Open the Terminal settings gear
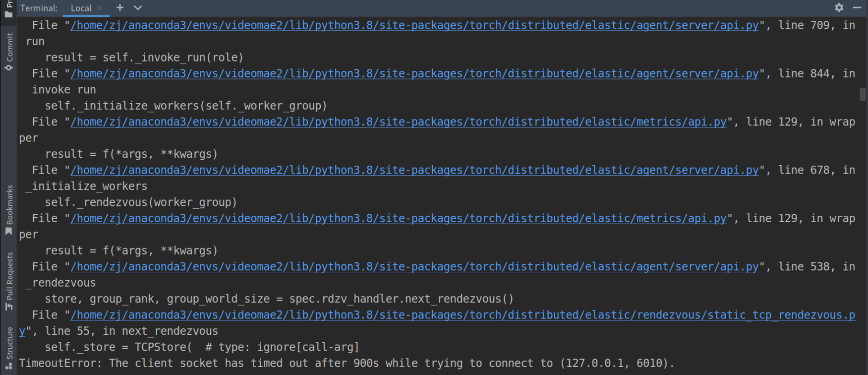868x375 pixels. [839, 7]
